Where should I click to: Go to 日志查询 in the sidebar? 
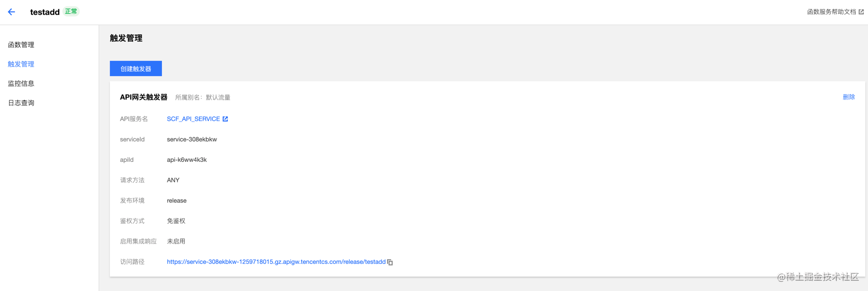pyautogui.click(x=21, y=103)
